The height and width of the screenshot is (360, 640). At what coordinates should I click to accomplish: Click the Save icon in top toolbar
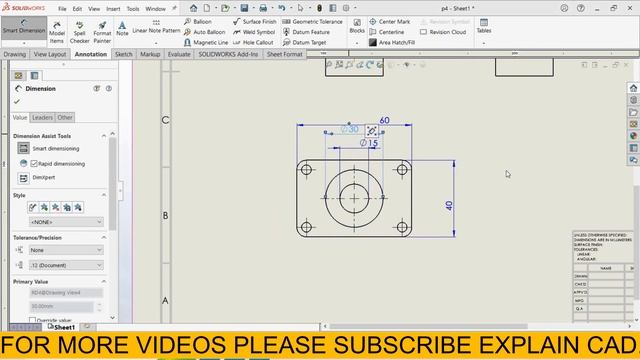[x=244, y=8]
